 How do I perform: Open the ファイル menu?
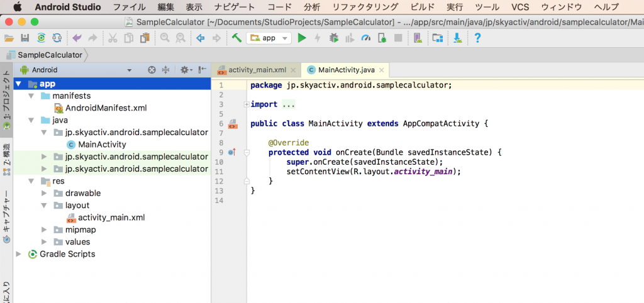click(x=129, y=7)
